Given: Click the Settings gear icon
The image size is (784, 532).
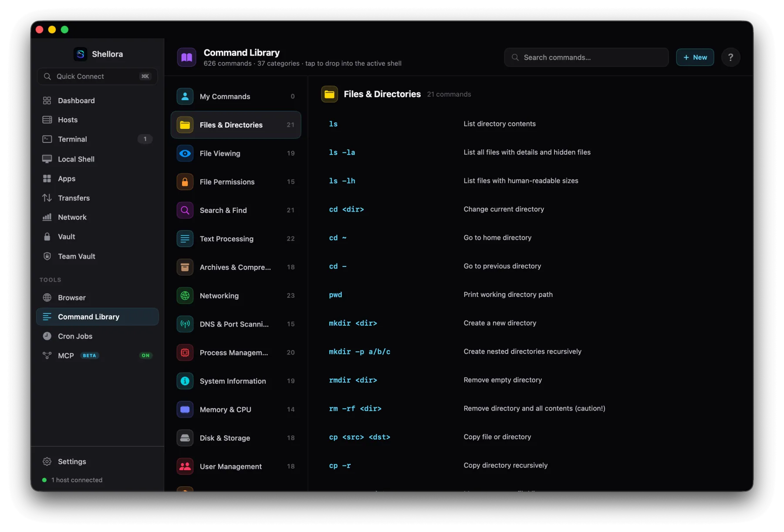Looking at the screenshot, I should [x=47, y=461].
